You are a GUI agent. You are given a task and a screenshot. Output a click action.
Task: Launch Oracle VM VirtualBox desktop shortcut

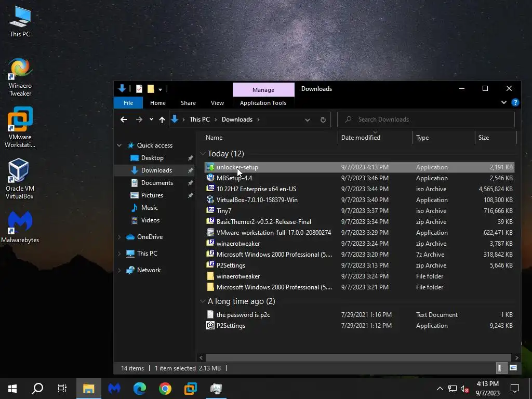pyautogui.click(x=19, y=179)
